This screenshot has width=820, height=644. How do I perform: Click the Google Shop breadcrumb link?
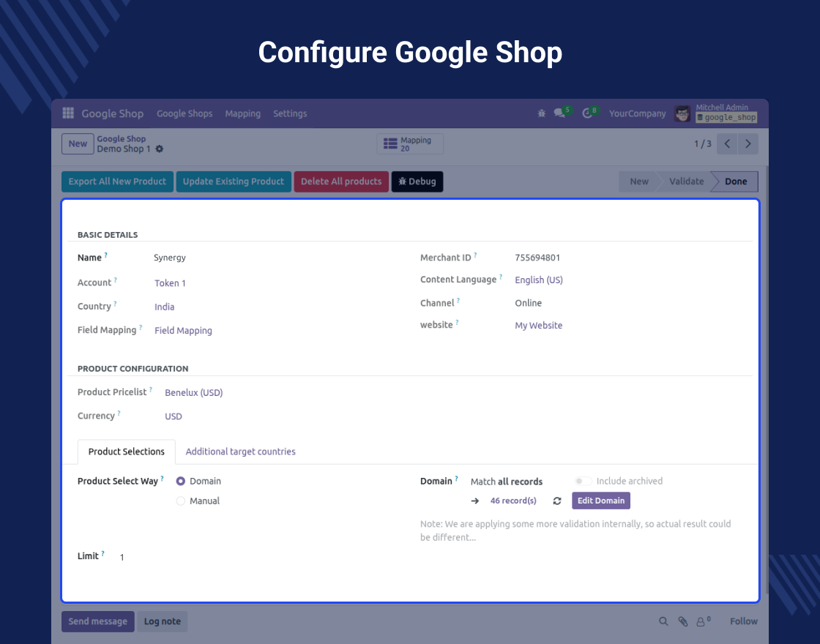[x=122, y=138]
